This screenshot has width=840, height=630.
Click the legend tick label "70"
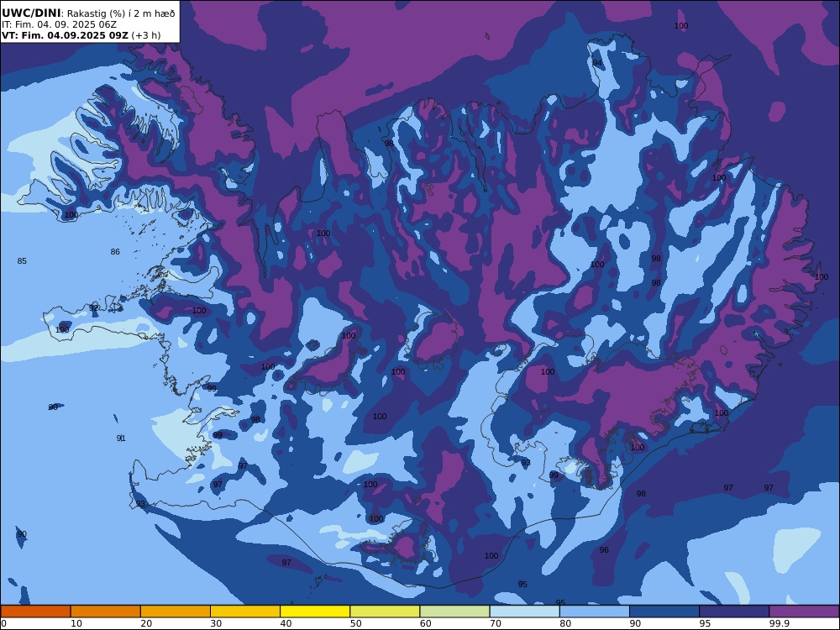(496, 623)
